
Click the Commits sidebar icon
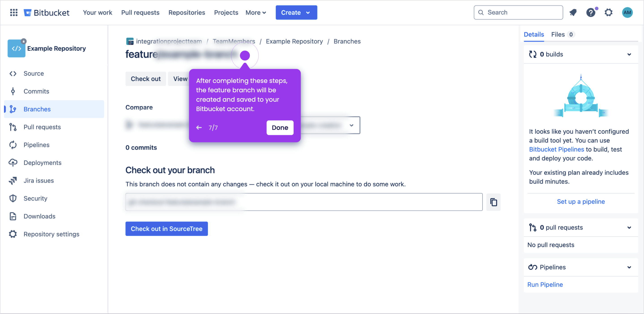[x=13, y=91]
